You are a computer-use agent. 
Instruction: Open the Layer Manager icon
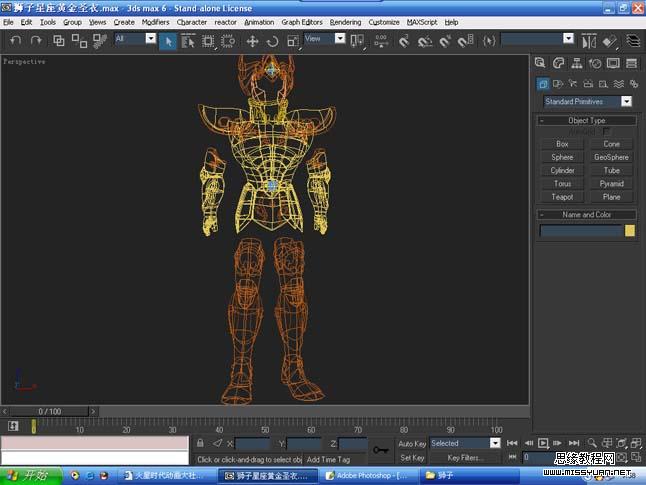[x=633, y=41]
